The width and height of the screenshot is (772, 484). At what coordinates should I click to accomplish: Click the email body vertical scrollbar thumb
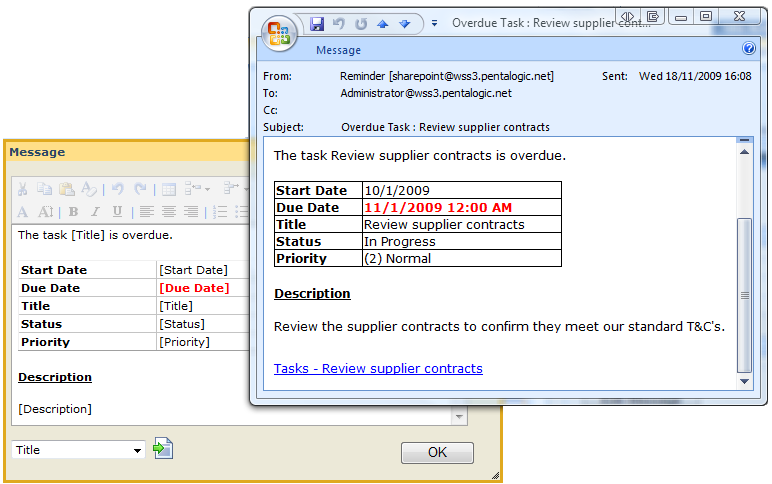[x=744, y=295]
